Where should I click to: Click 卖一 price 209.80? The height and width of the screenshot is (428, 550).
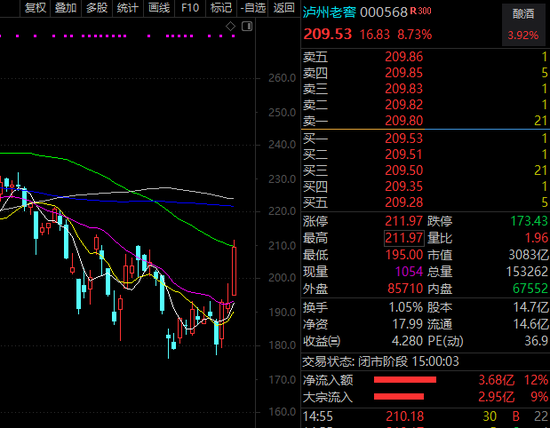pyautogui.click(x=404, y=121)
